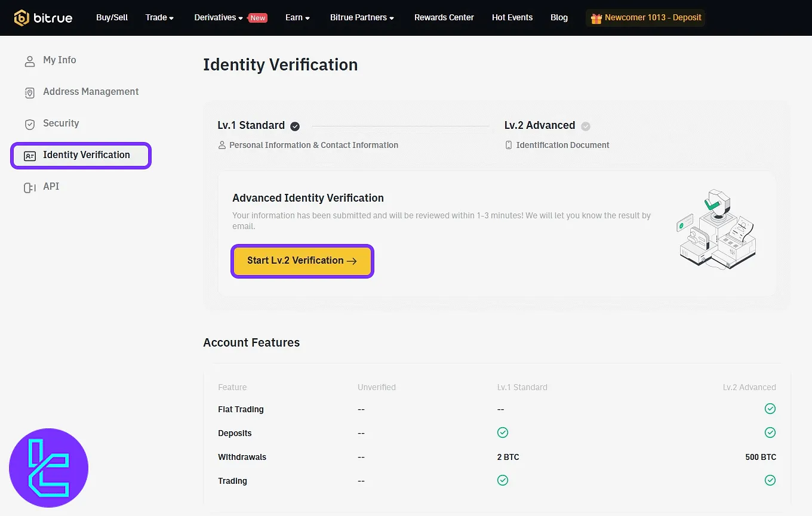This screenshot has width=812, height=516.
Task: Click the Bitrue logo
Action: pos(43,18)
